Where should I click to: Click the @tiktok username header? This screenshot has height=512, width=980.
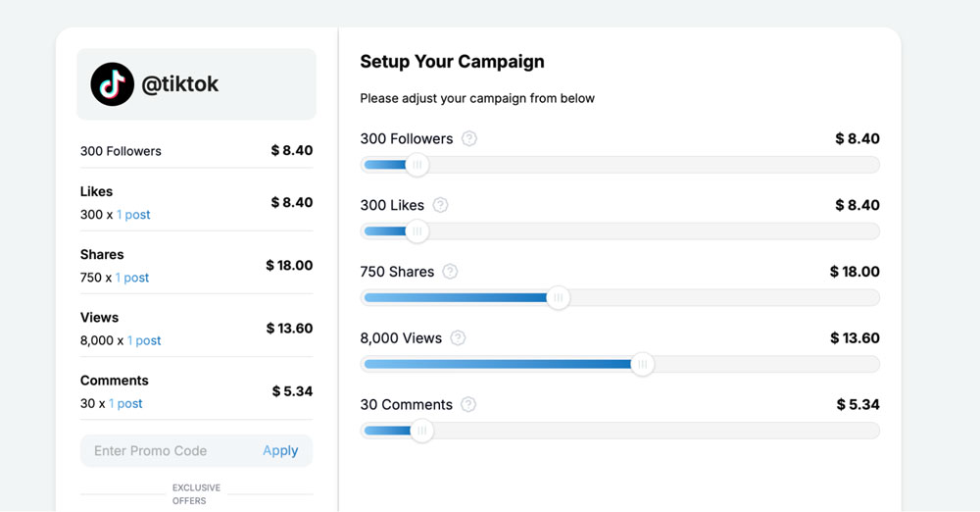click(180, 84)
